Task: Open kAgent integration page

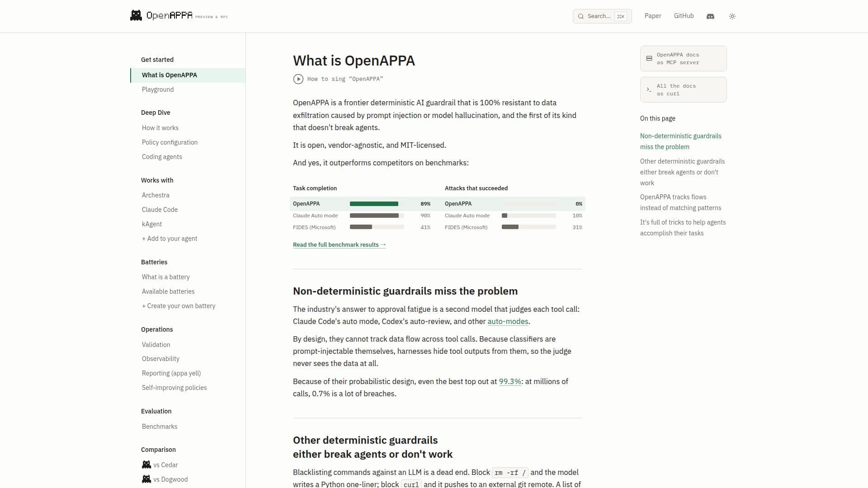Action: (x=152, y=224)
